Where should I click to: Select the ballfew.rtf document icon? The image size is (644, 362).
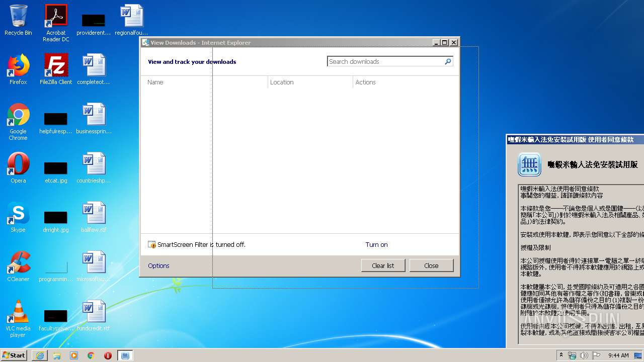[94, 217]
